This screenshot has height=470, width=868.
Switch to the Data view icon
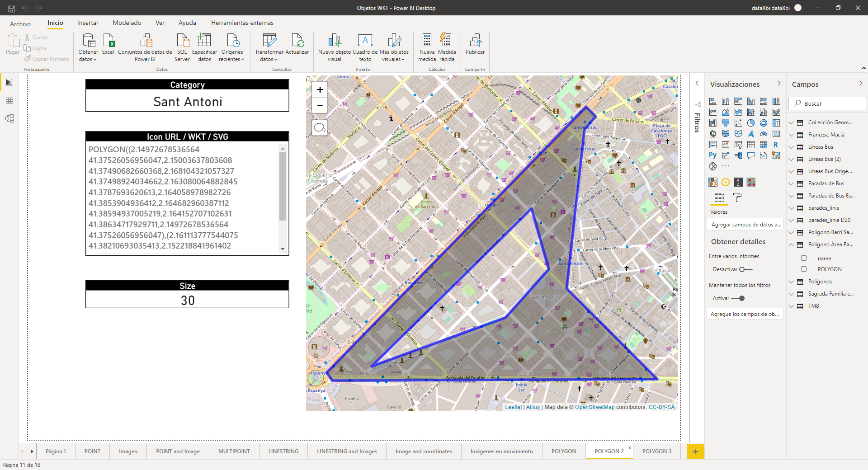click(9, 100)
